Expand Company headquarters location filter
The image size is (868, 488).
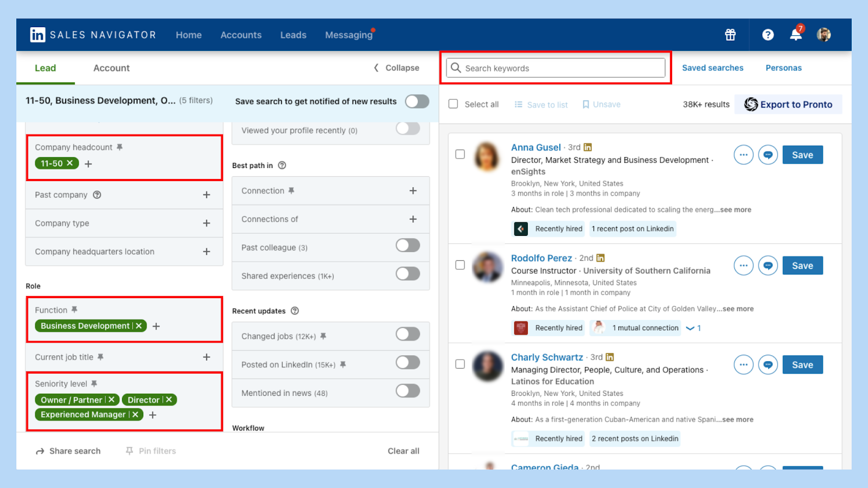pyautogui.click(x=206, y=252)
